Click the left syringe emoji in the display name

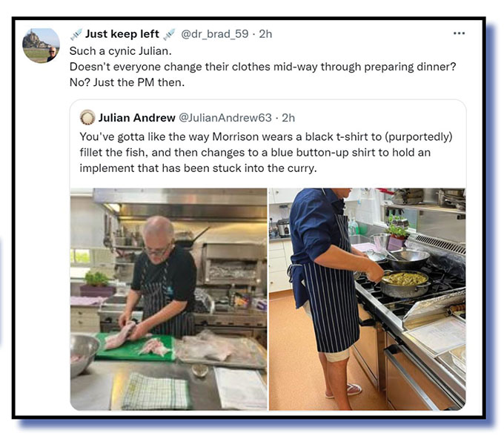click(x=76, y=34)
